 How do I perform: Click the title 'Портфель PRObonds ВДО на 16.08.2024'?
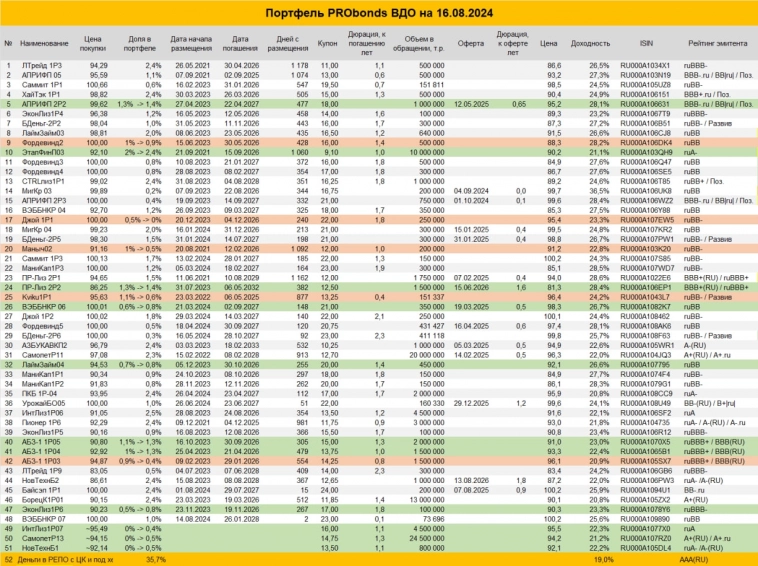coord(379,13)
